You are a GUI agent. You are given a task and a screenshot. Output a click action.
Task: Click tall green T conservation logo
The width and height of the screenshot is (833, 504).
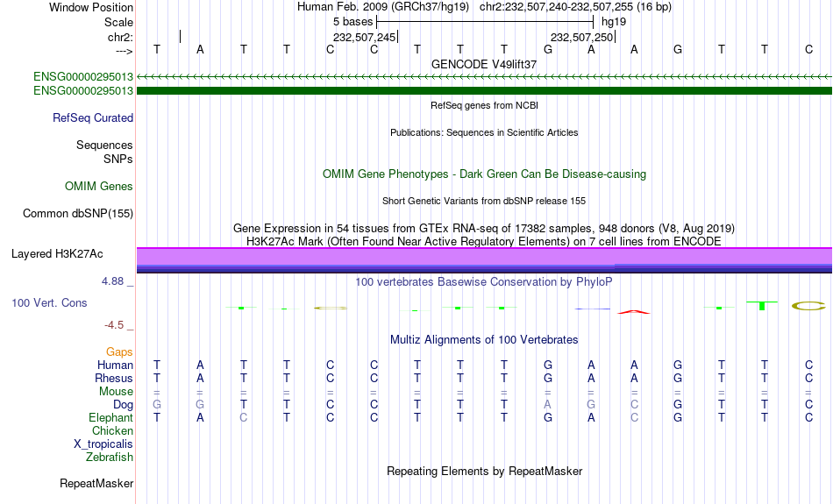762,305
